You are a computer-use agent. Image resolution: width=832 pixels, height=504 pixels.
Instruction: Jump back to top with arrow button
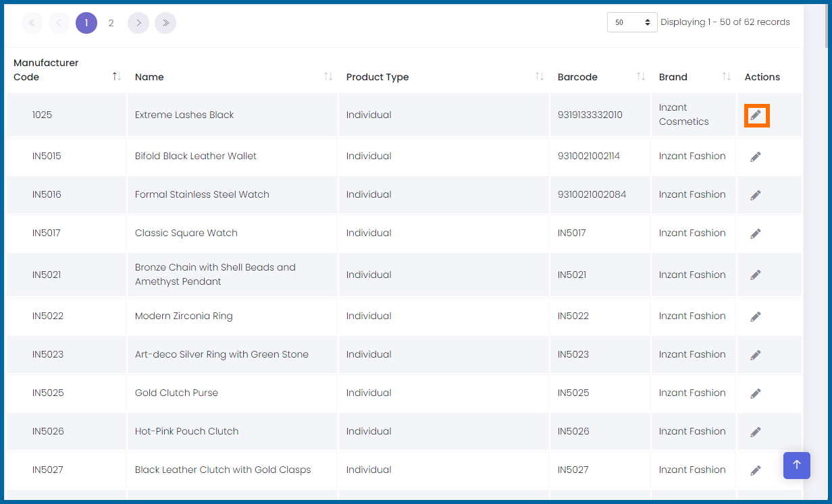[797, 465]
